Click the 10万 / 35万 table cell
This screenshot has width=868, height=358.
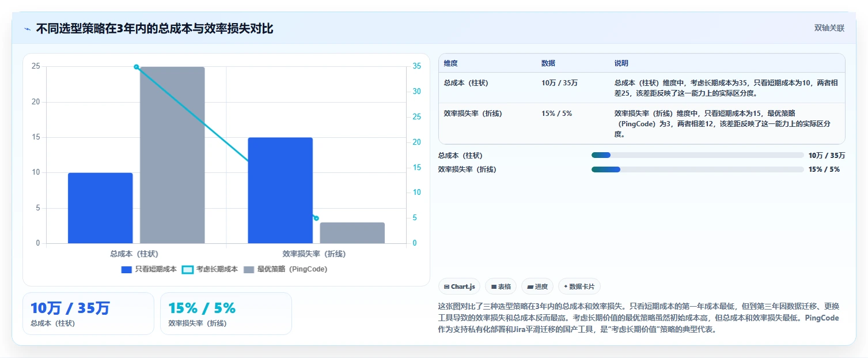559,83
